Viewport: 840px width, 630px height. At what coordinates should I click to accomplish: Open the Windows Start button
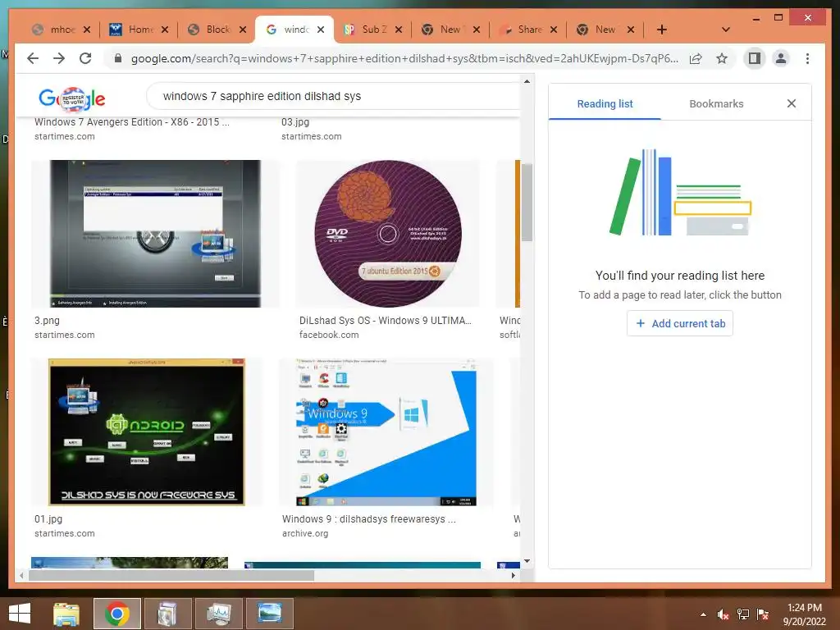coord(20,614)
